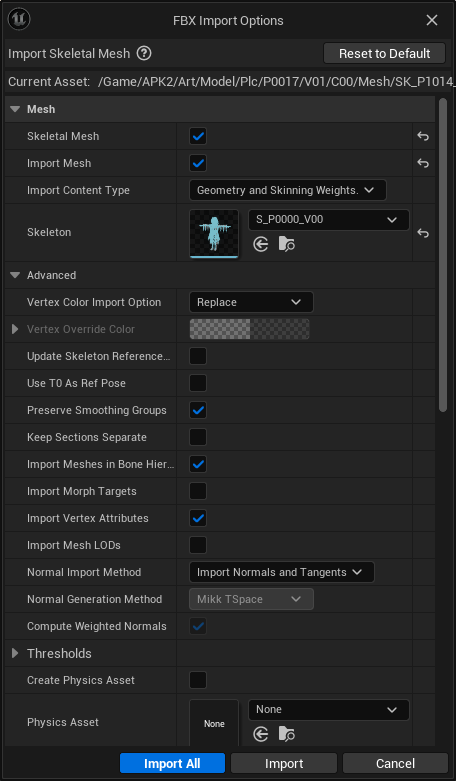Close the FBX Import Options dialog
This screenshot has width=456, height=781.
coord(432,20)
